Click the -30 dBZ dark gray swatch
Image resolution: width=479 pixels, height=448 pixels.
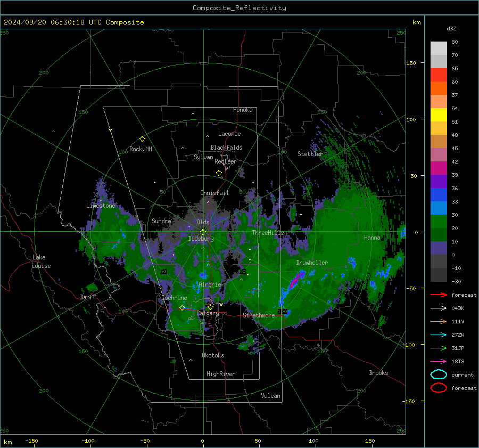click(x=439, y=275)
